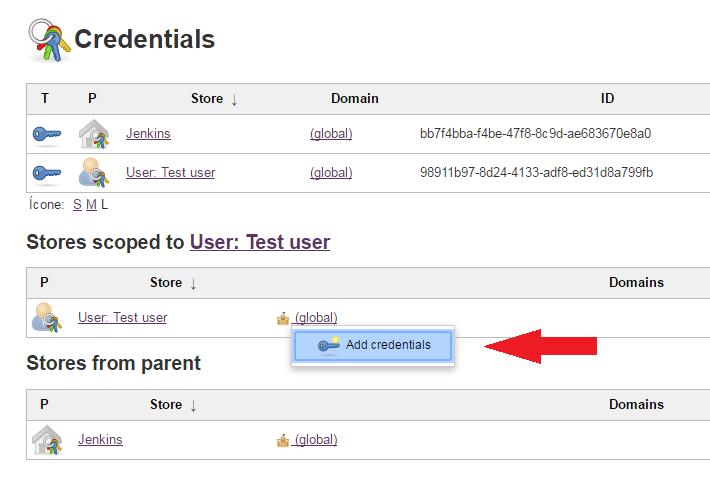Open the Jenkins store link in credentials table
Screen dimensions: 710x501
tap(148, 134)
